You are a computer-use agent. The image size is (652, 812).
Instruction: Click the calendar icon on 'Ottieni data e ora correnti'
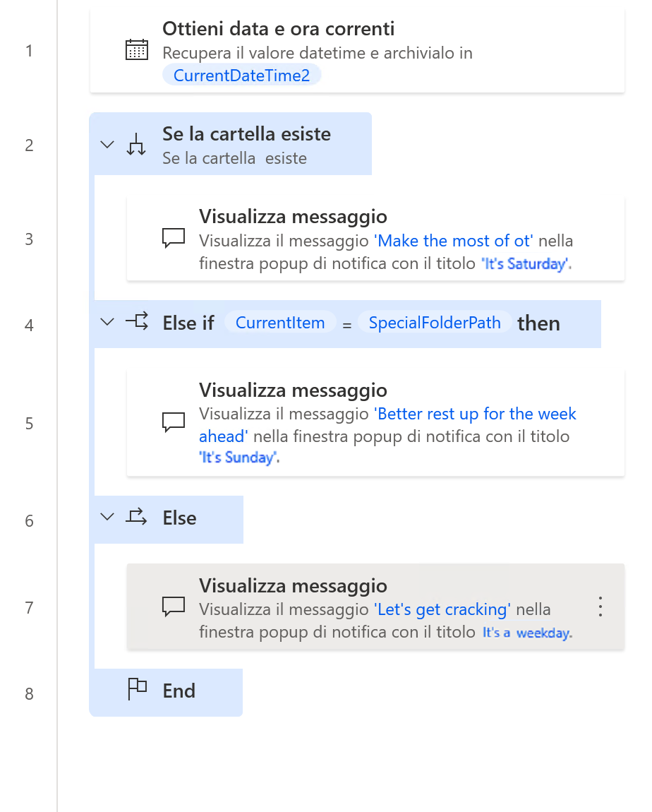click(137, 49)
